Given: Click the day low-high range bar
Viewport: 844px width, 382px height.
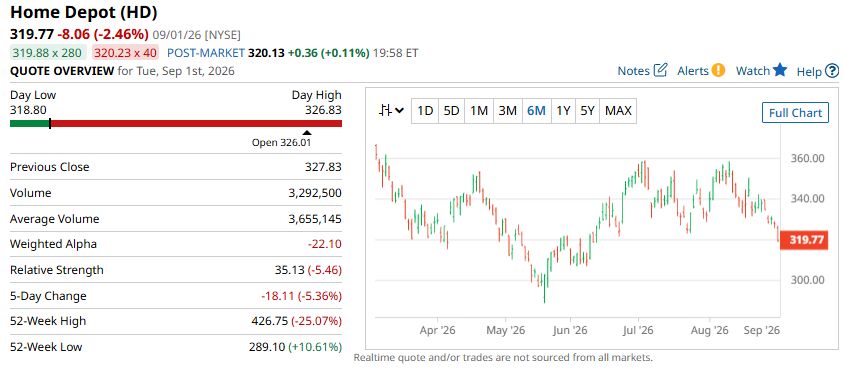Looking at the screenshot, I should pos(176,124).
